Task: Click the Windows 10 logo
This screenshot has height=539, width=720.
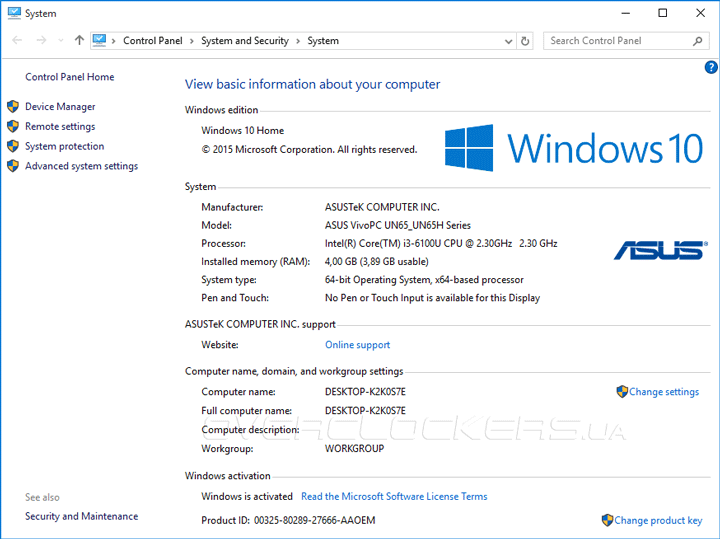Action: 574,148
